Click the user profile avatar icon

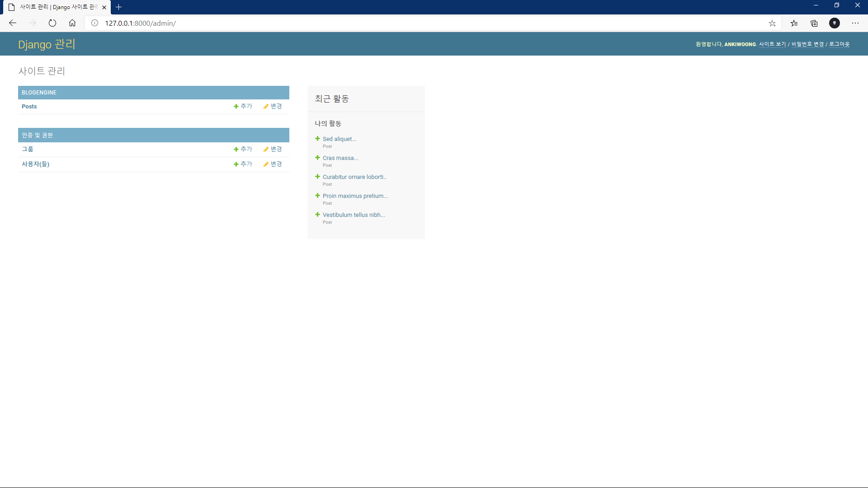(835, 23)
